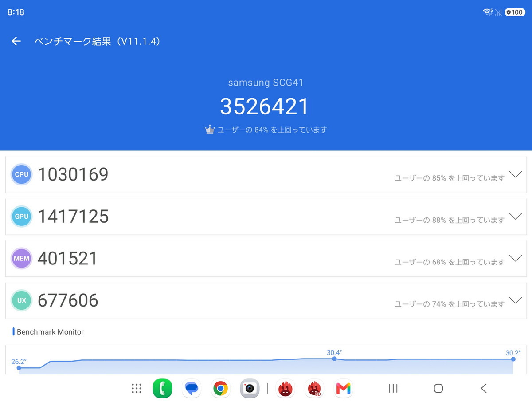Open the AnTuTu 3D Bench app icon

click(x=314, y=389)
